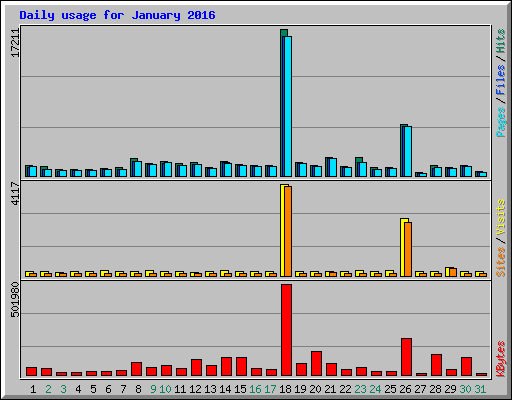Click green day label 10
The height and width of the screenshot is (400, 512).
click(165, 389)
